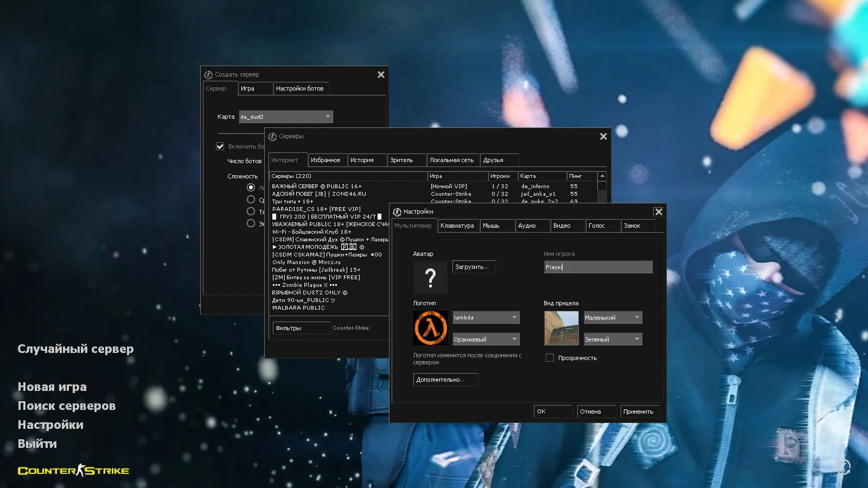
Task: Close the Настройки settings window
Action: coord(658,212)
